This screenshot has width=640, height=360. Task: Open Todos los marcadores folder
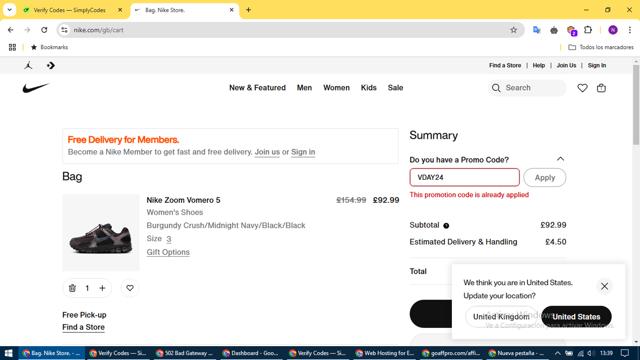coord(601,47)
